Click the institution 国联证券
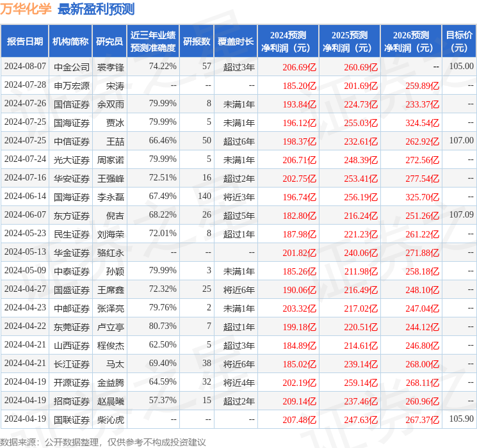The width and height of the screenshot is (477, 448). (72, 420)
